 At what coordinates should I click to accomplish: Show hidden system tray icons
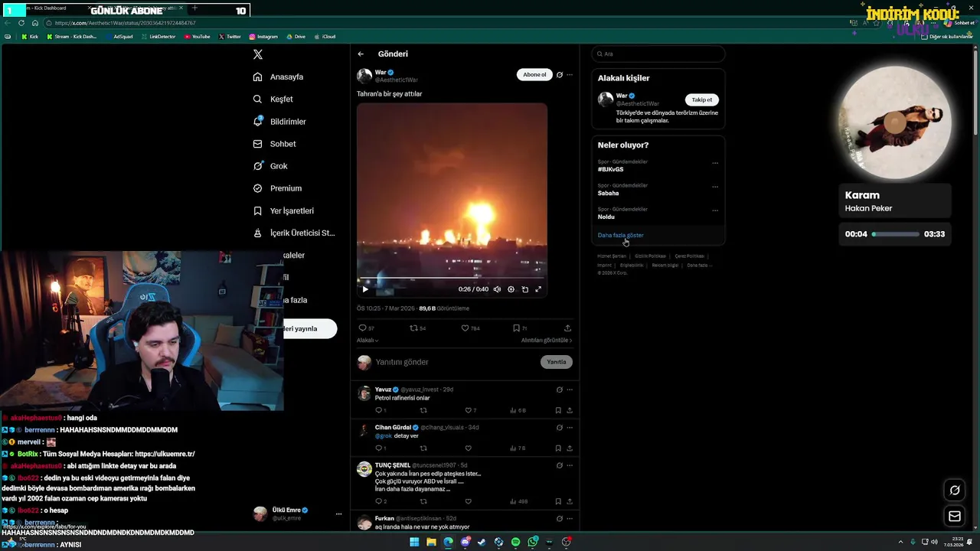[901, 542]
